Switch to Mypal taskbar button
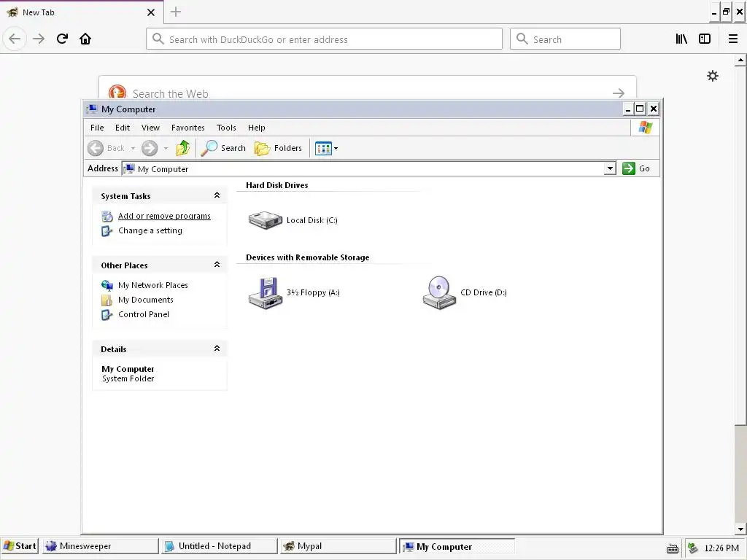 click(x=338, y=546)
